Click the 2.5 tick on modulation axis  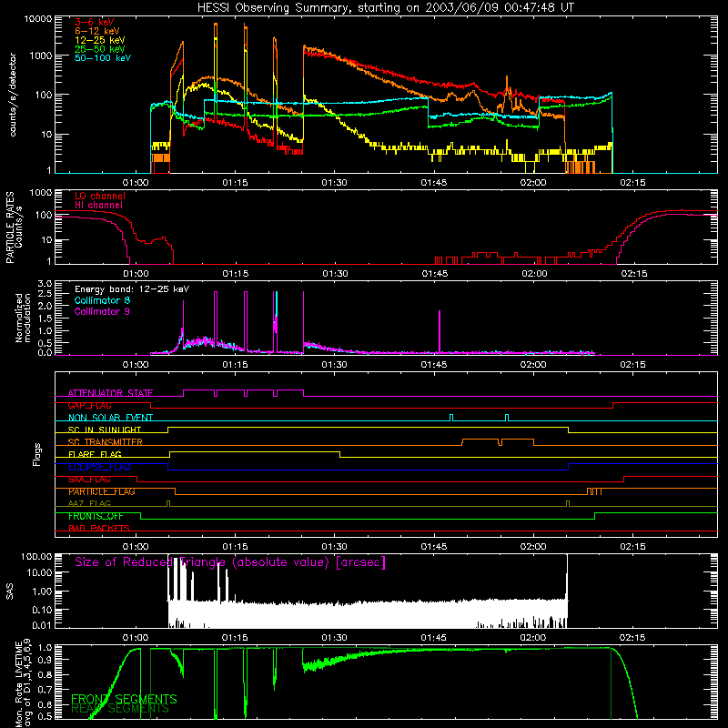[45, 293]
